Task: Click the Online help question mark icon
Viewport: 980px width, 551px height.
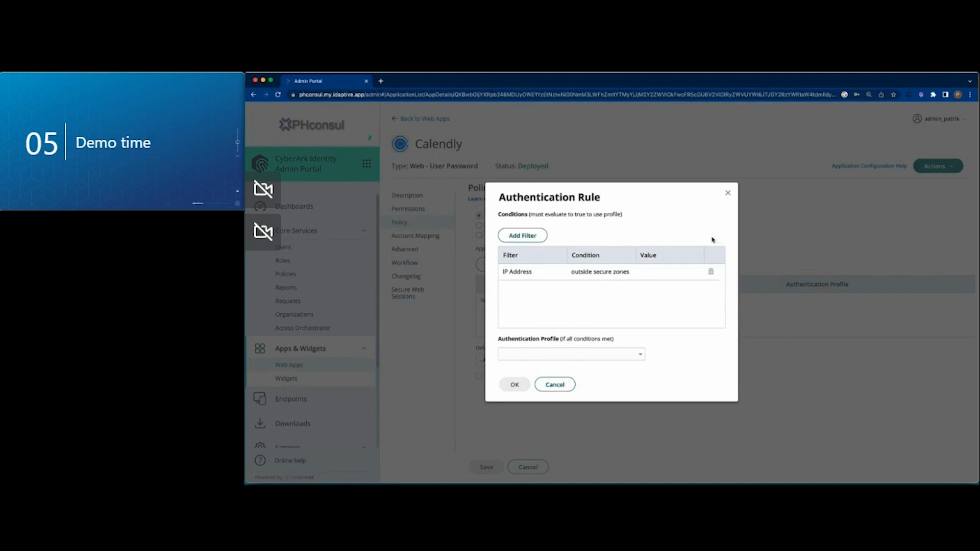Action: tap(260, 460)
